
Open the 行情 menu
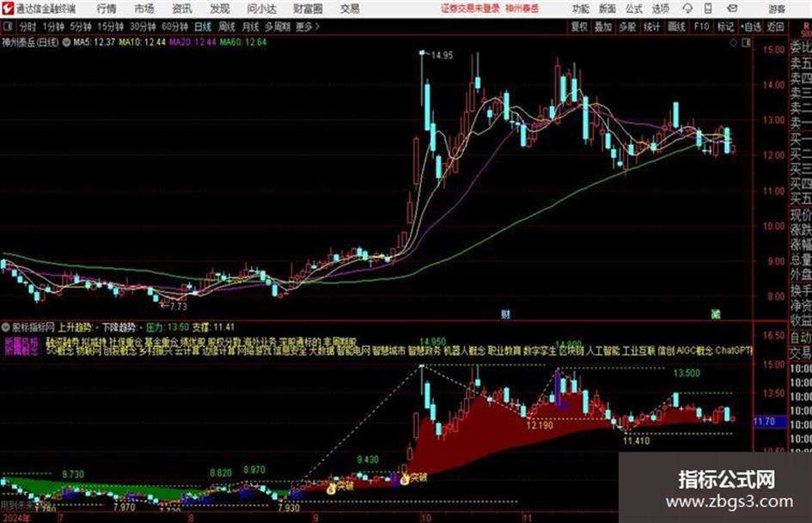pos(107,9)
